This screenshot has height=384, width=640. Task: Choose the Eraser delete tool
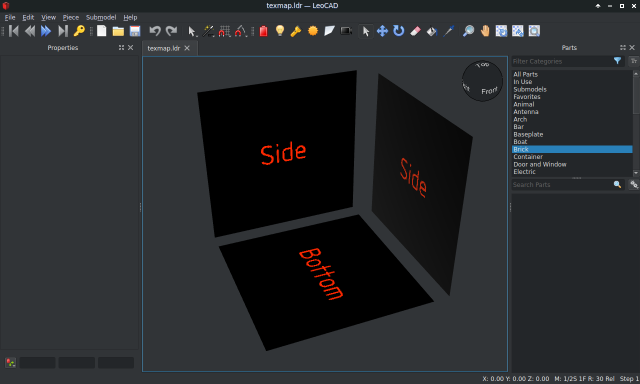tap(415, 31)
